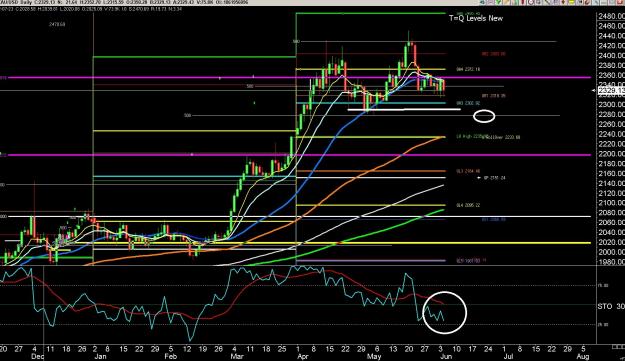This screenshot has height=361, width=625.
Task: Click the 1980.00 price axis label
Action: point(612,262)
